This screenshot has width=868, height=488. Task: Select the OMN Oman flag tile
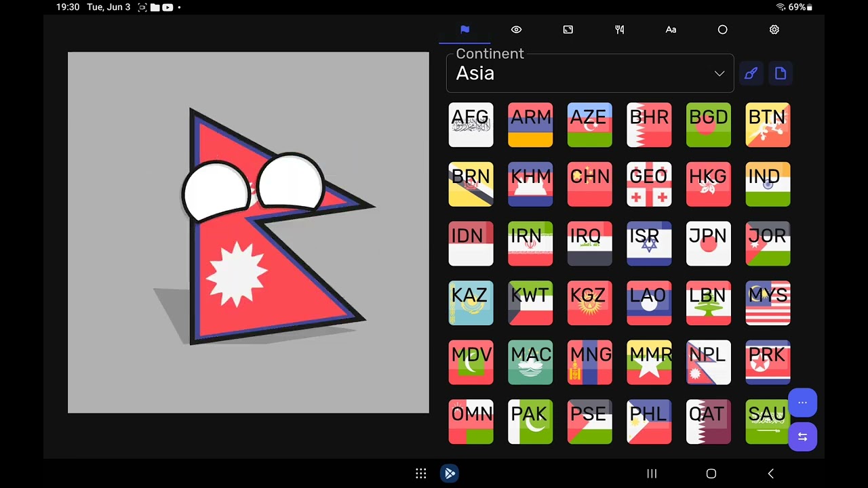click(x=471, y=422)
